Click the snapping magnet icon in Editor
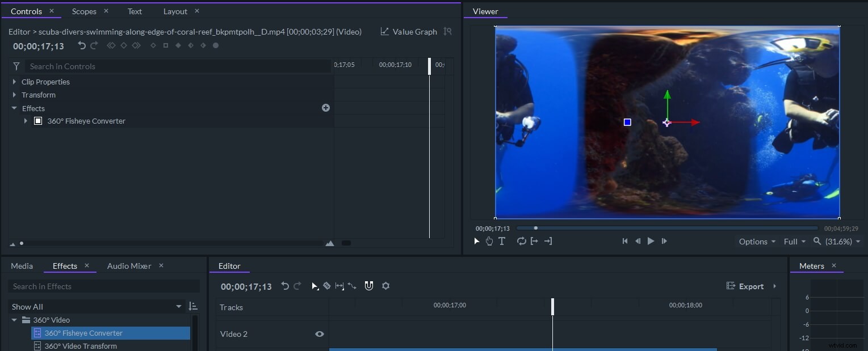 point(369,286)
